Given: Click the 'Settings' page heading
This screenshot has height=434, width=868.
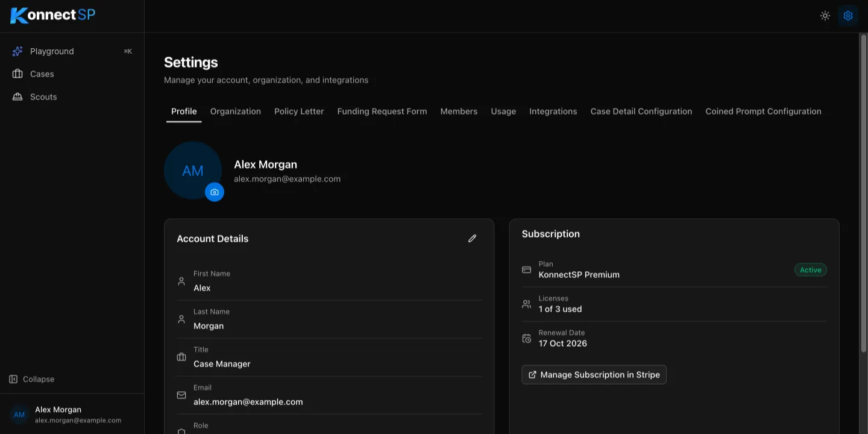Looking at the screenshot, I should tap(191, 63).
